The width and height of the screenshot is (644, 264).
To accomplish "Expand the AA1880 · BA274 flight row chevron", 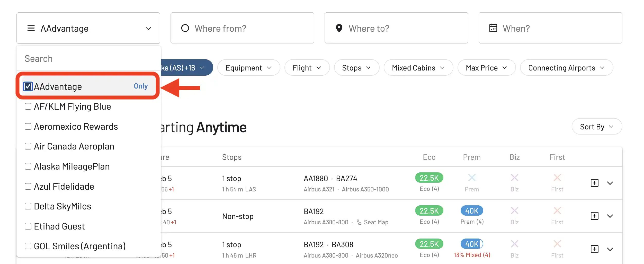I will [610, 183].
